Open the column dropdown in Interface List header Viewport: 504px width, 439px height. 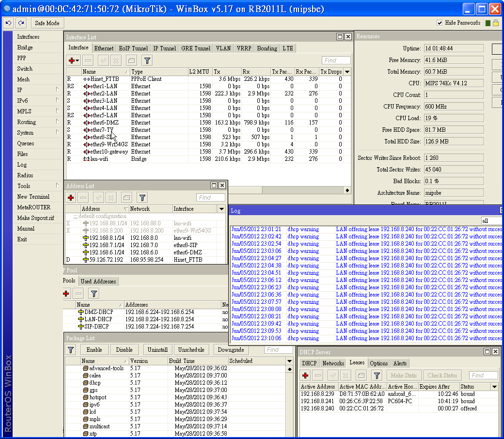pos(347,72)
